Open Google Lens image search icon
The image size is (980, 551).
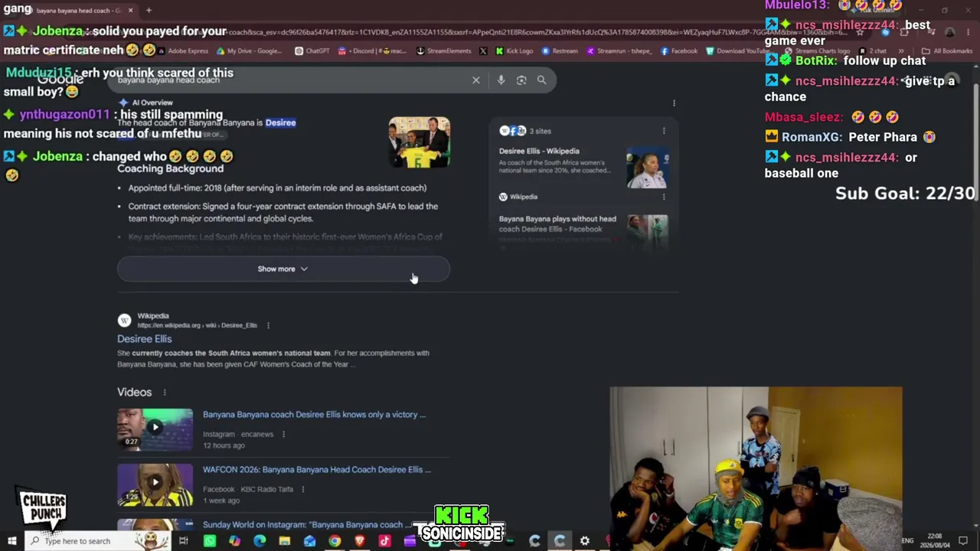click(x=521, y=80)
